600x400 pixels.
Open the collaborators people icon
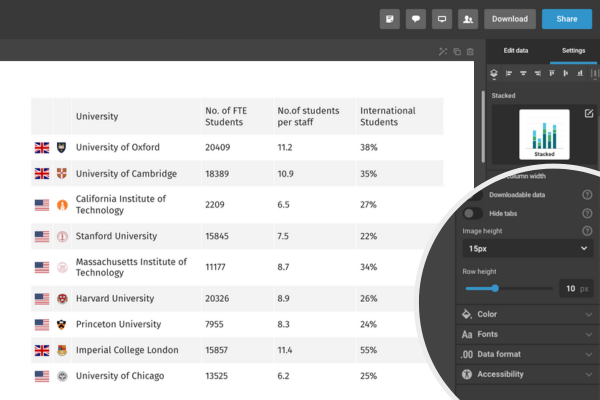468,19
